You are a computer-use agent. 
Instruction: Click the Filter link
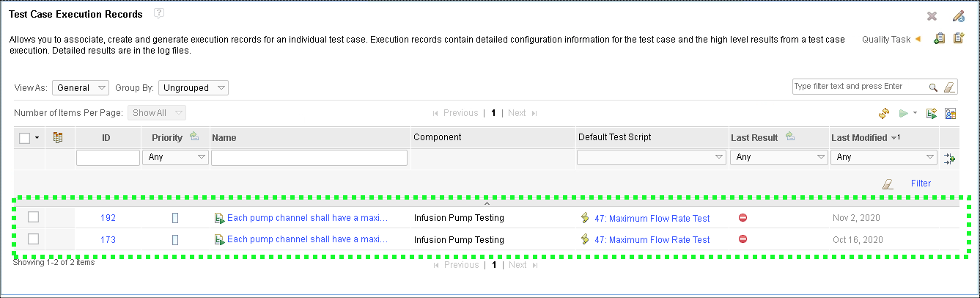pyautogui.click(x=921, y=183)
